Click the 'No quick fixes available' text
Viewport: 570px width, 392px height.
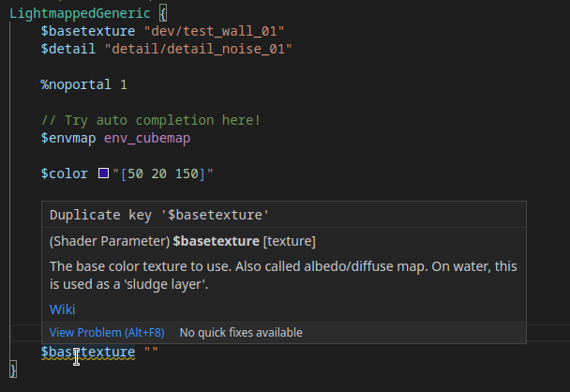(241, 333)
